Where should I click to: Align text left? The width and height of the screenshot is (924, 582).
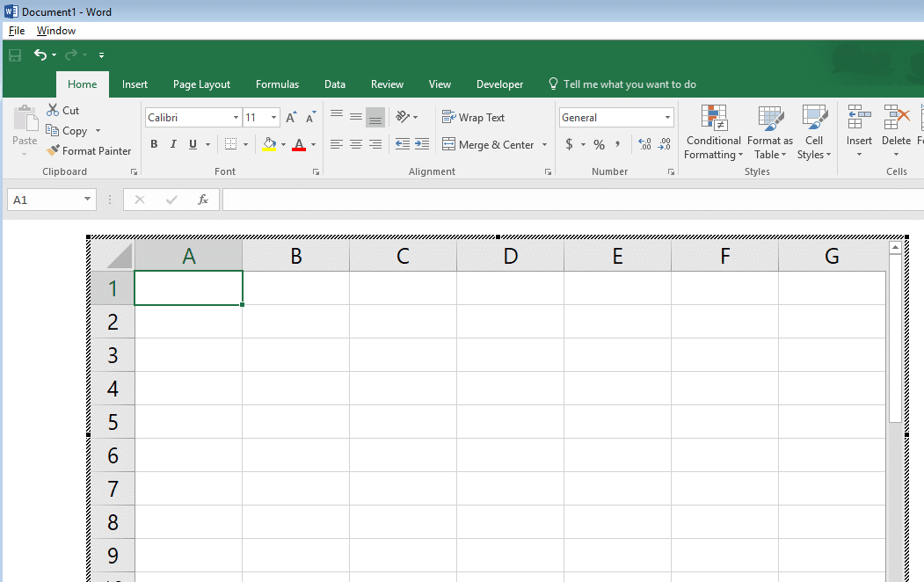(x=337, y=144)
